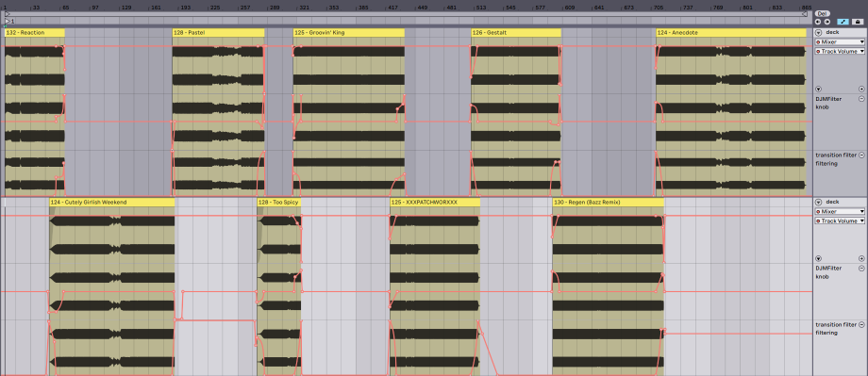The height and width of the screenshot is (376, 868).
Task: Click the loop brace end handle
Action: tap(805, 14)
